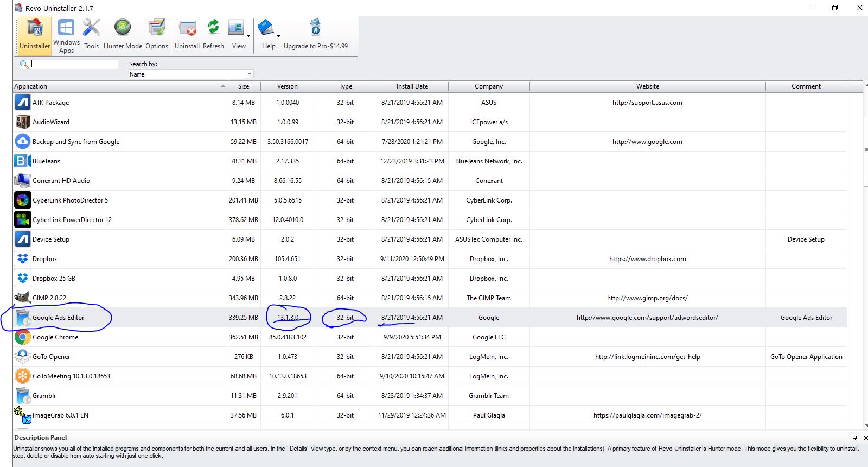Click the GoToMeeting 10.13.0.18653 program name

coord(71,376)
